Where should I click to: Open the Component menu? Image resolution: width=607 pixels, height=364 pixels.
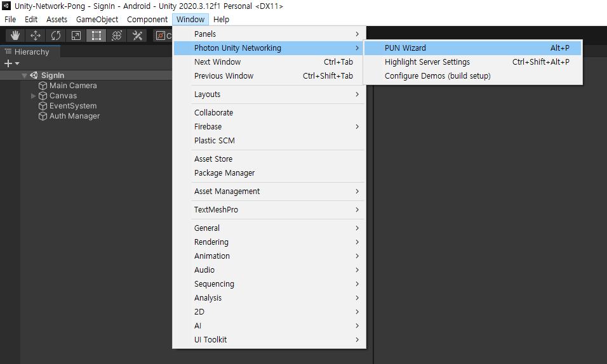point(147,19)
